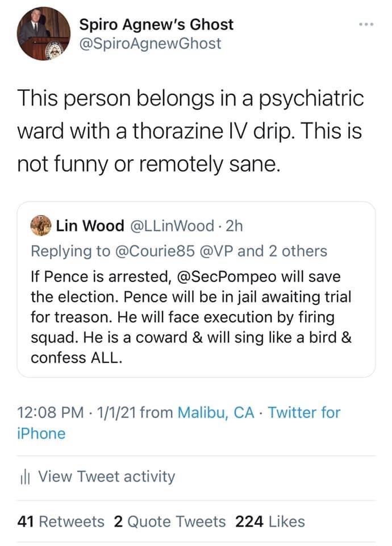Click Lin Wood's small avatar icon
Screen dimensions: 392x546
tap(40, 226)
